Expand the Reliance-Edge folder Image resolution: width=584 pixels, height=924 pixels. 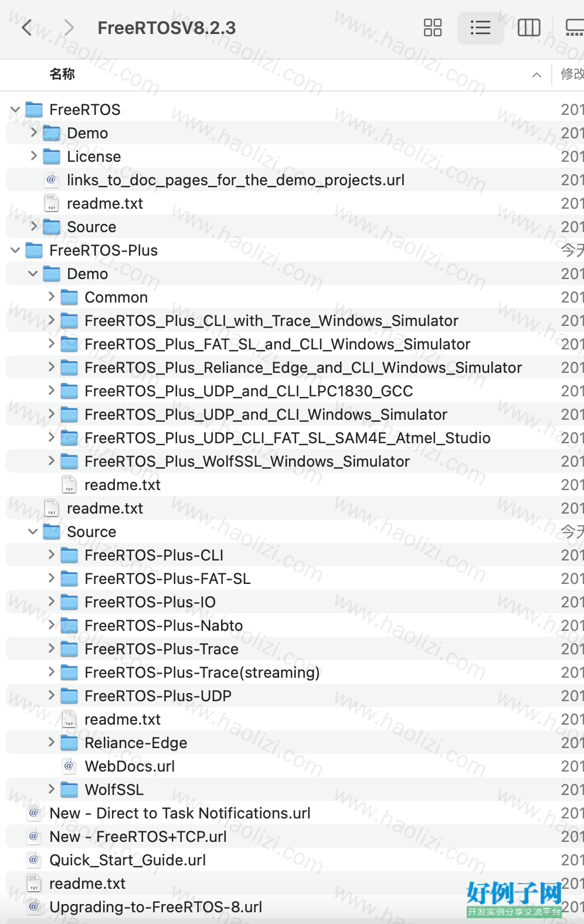[x=51, y=742]
